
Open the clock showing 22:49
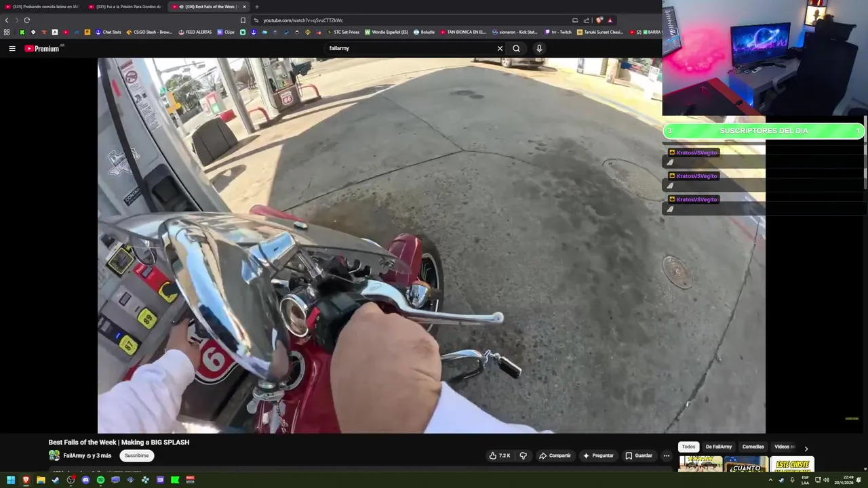click(x=845, y=480)
